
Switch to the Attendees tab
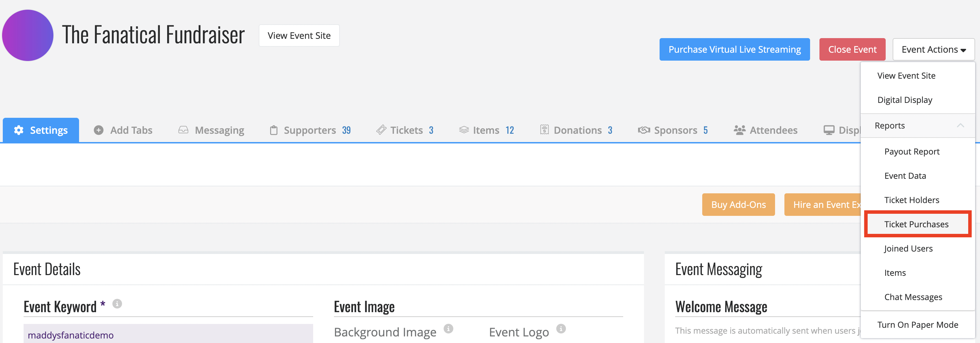click(x=765, y=130)
